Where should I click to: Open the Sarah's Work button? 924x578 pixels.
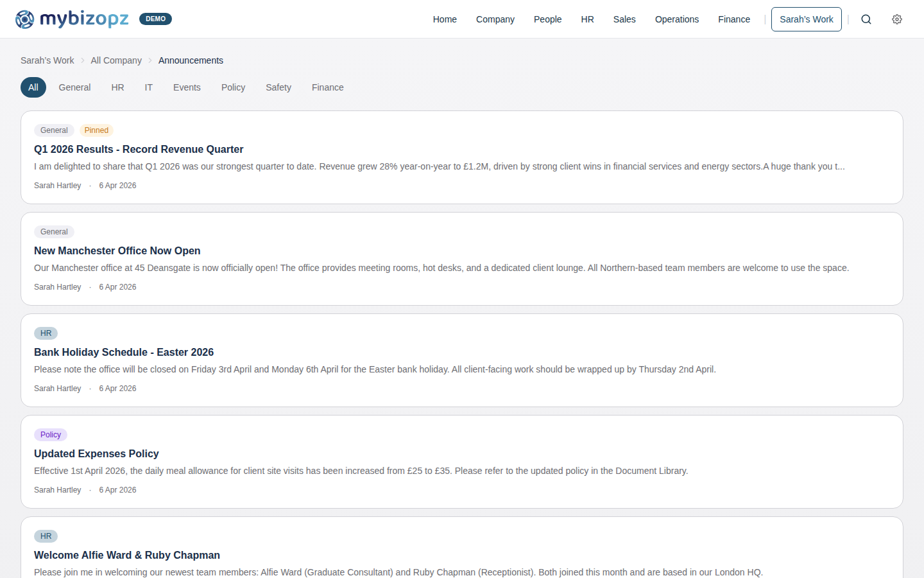click(806, 19)
